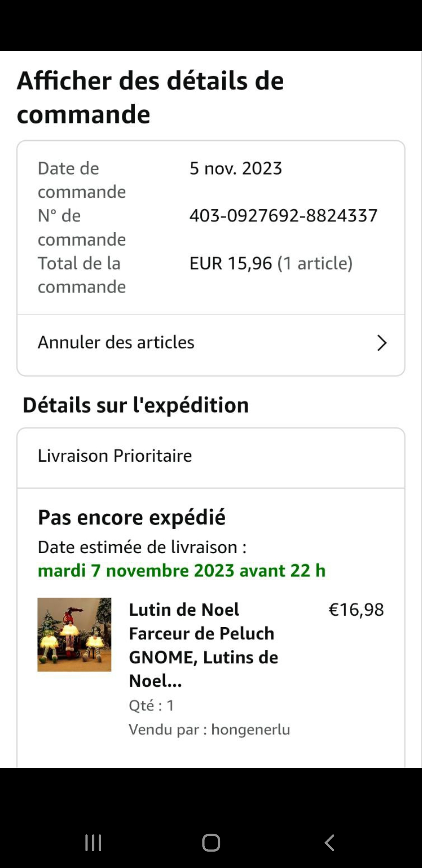Tap the Afficher des détails de commande title
Screen dimensions: 422x868
150,97
